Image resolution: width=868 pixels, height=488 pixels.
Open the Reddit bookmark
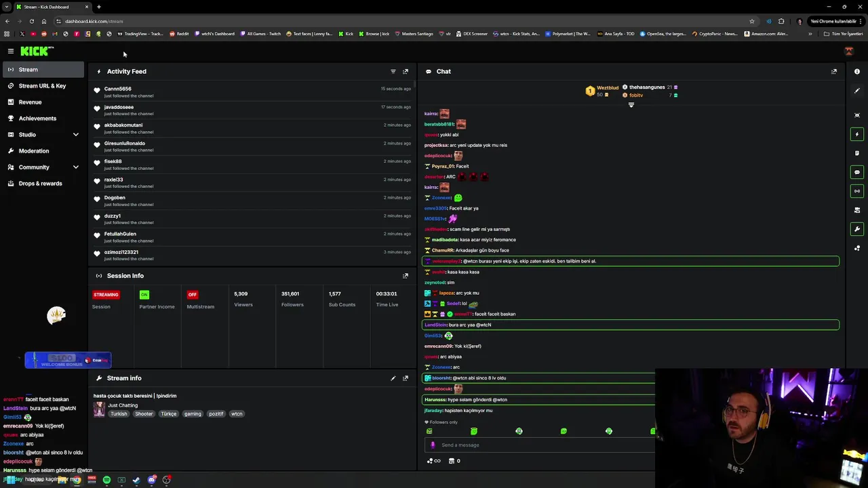pos(179,34)
